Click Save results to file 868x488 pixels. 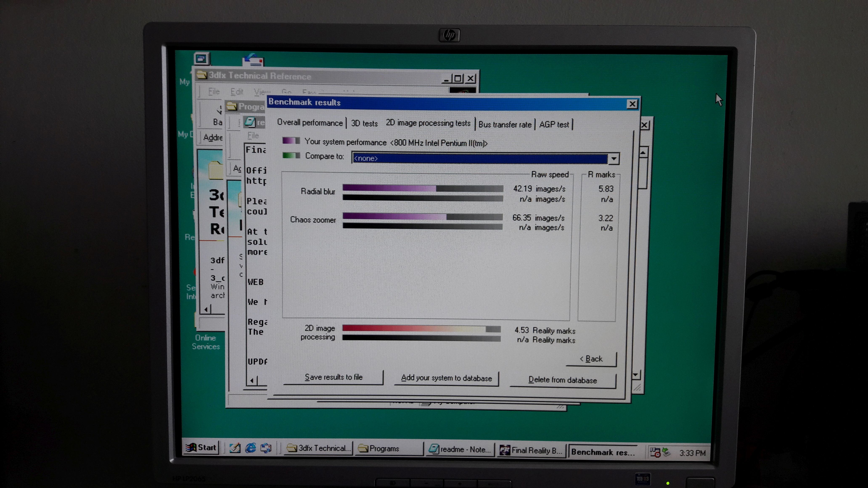pos(333,377)
